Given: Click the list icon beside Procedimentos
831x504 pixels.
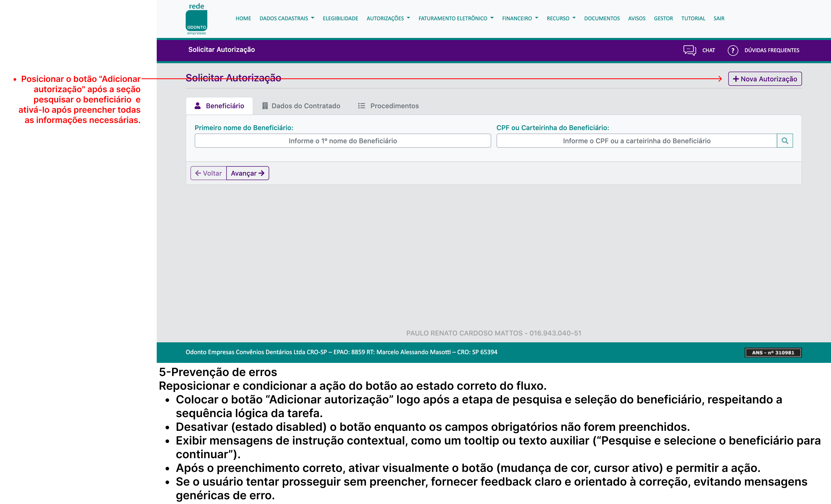Looking at the screenshot, I should point(361,106).
